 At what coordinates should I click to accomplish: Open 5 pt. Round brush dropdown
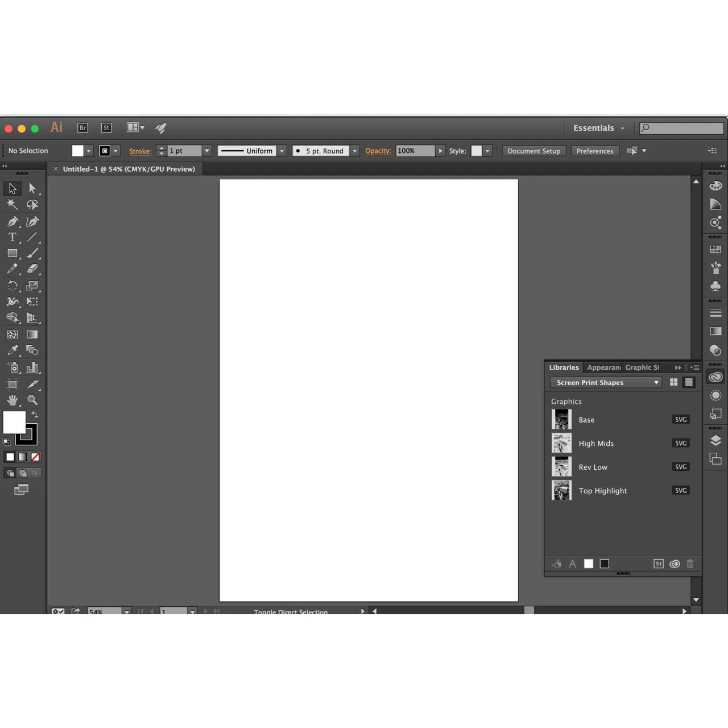pos(354,151)
